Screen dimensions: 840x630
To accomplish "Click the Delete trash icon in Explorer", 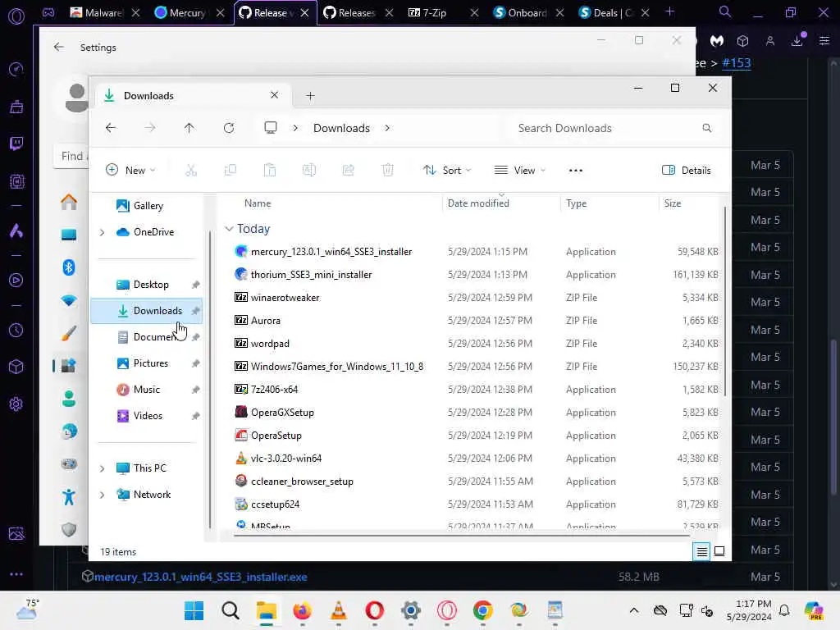I will [388, 171].
